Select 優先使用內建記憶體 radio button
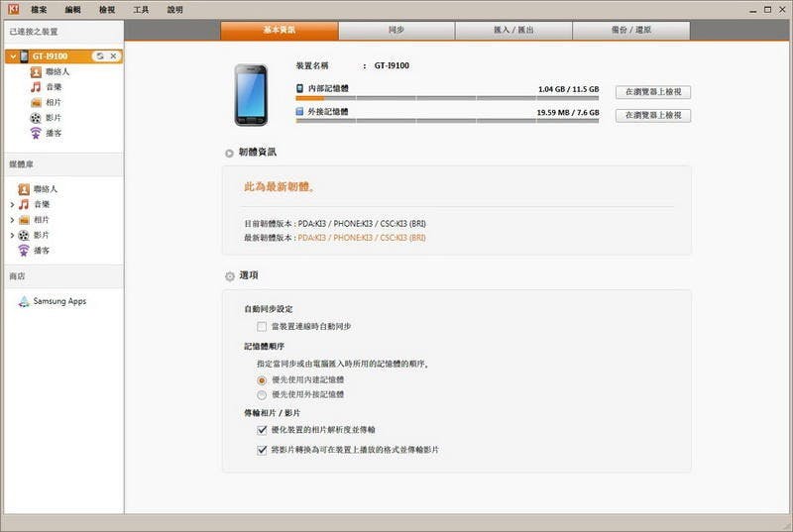 tap(262, 380)
